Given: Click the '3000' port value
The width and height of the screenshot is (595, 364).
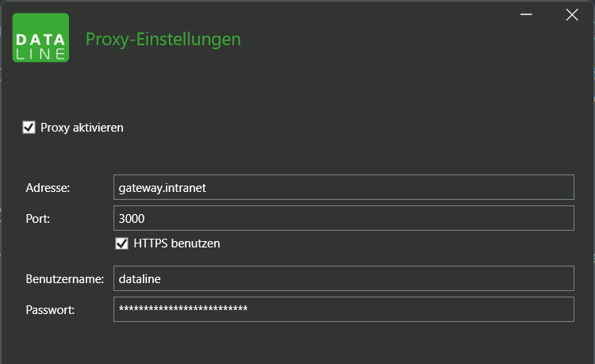Looking at the screenshot, I should point(131,217).
